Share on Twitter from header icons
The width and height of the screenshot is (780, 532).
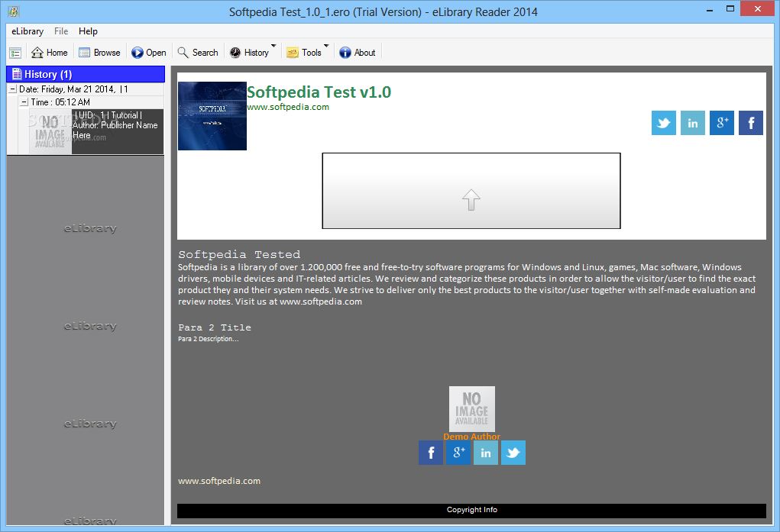click(x=664, y=123)
